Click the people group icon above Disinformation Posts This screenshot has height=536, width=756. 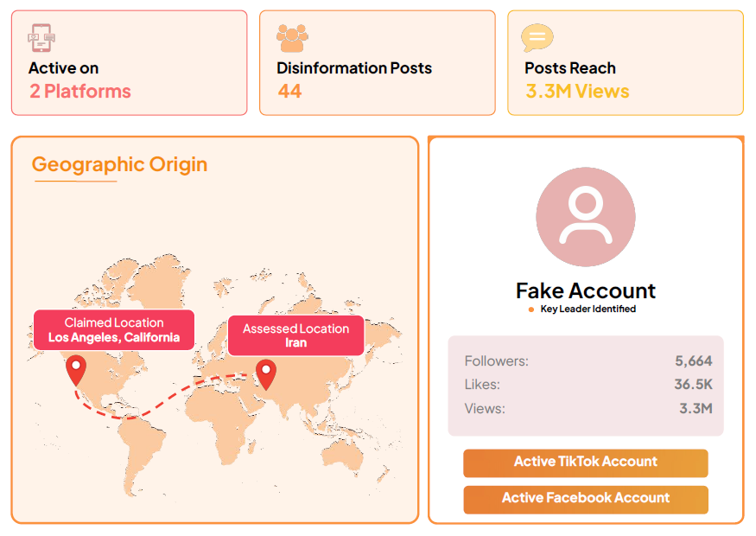tap(291, 38)
